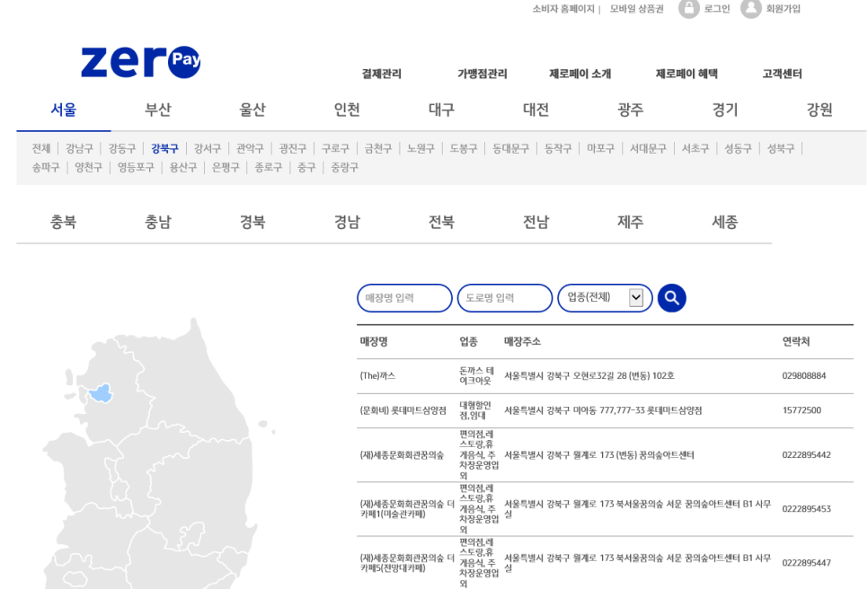The image size is (868, 589).
Task: Choose the 전체 district filter
Action: 41,148
